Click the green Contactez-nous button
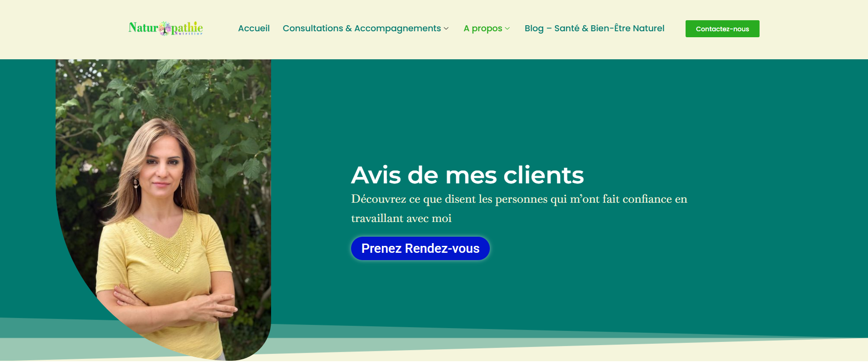 pos(722,28)
